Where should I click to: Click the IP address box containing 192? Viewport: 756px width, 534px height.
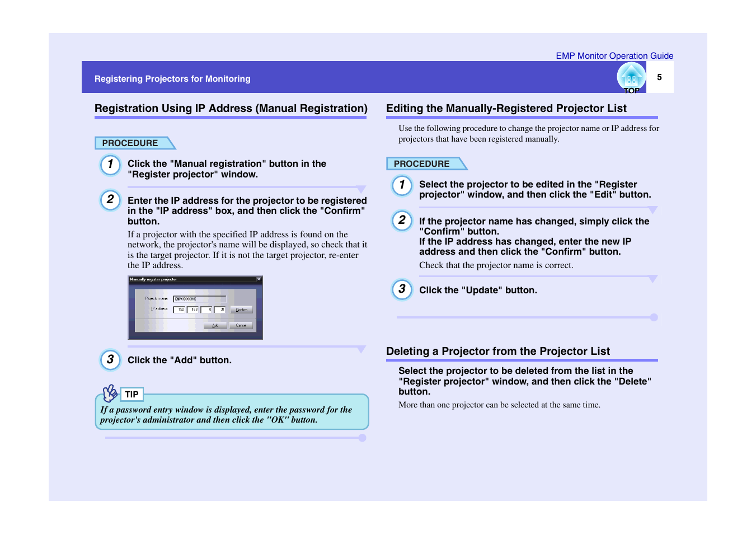tap(180, 310)
